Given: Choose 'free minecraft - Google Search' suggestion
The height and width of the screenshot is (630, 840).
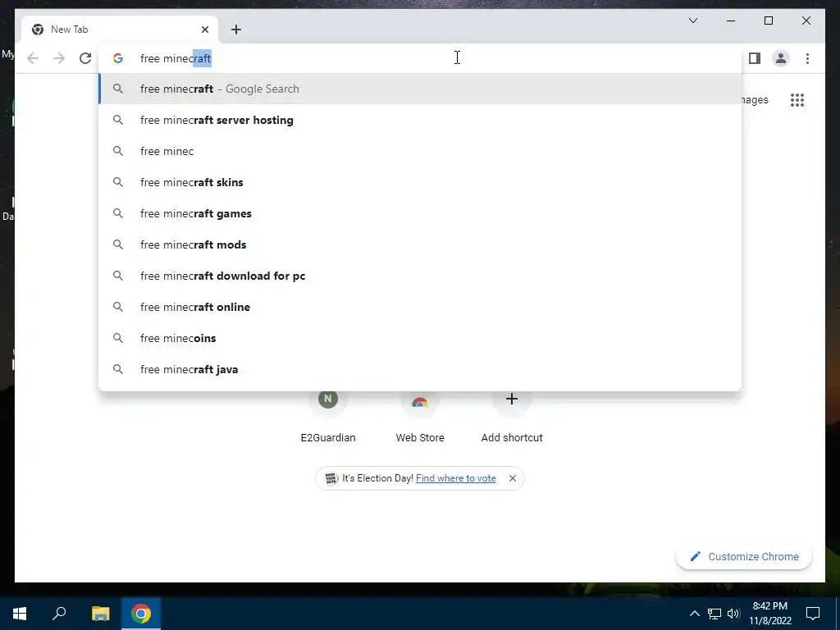Looking at the screenshot, I should point(420,89).
